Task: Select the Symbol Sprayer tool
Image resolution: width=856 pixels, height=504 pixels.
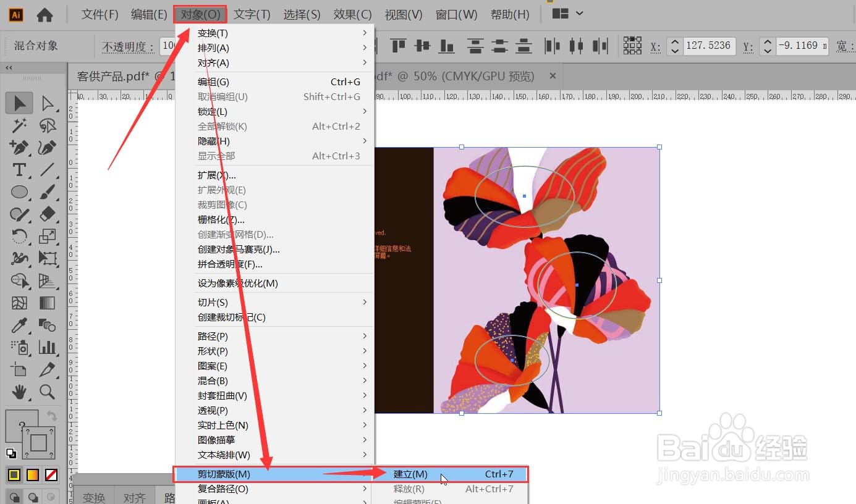Action: [x=19, y=347]
